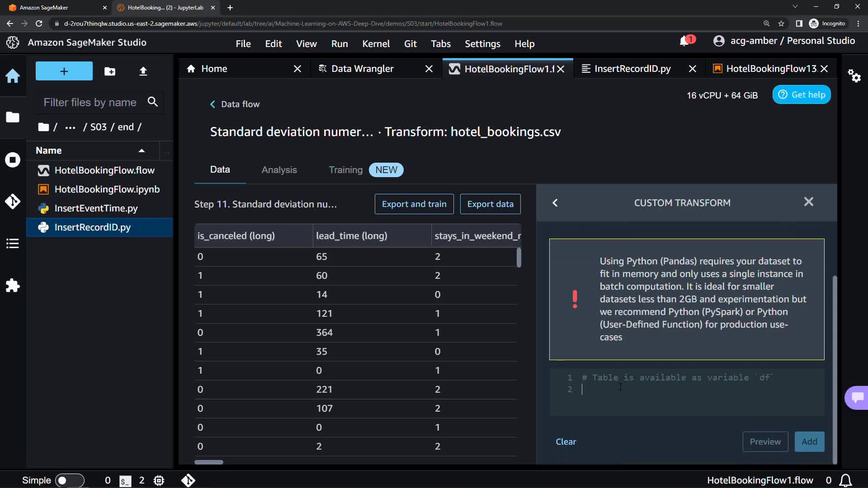Collapse Custom Transform with back chevron

[x=555, y=203]
